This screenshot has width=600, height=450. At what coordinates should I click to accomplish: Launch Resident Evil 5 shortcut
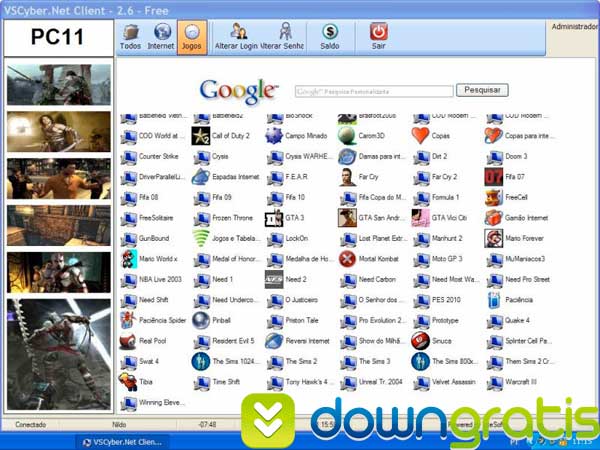[224, 341]
